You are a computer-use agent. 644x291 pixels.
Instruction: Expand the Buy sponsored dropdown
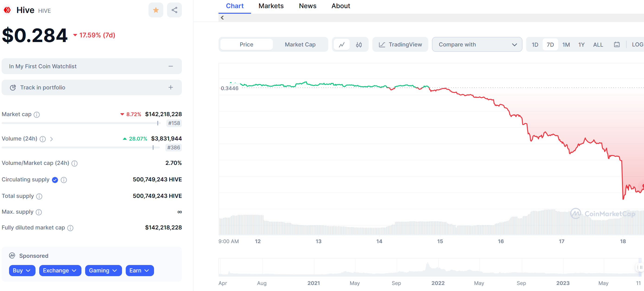pyautogui.click(x=22, y=271)
